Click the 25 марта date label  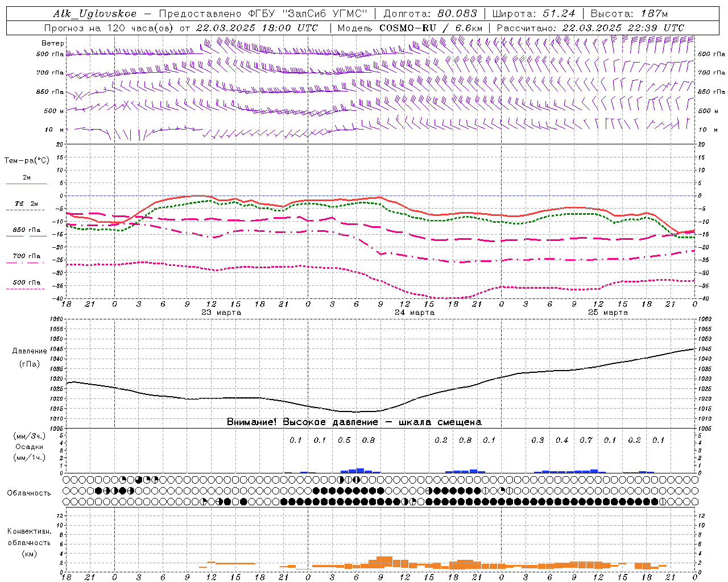point(608,313)
